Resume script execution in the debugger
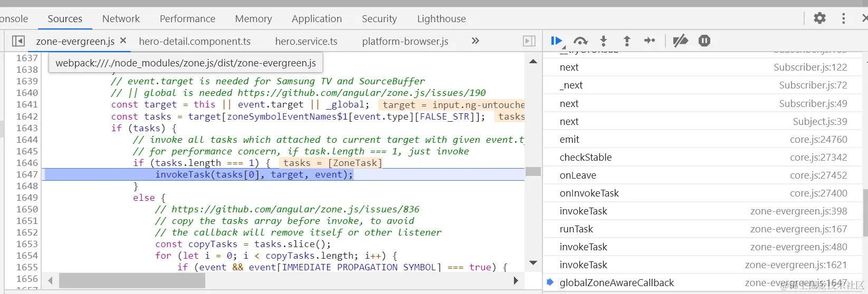The height and width of the screenshot is (294, 868). click(556, 41)
